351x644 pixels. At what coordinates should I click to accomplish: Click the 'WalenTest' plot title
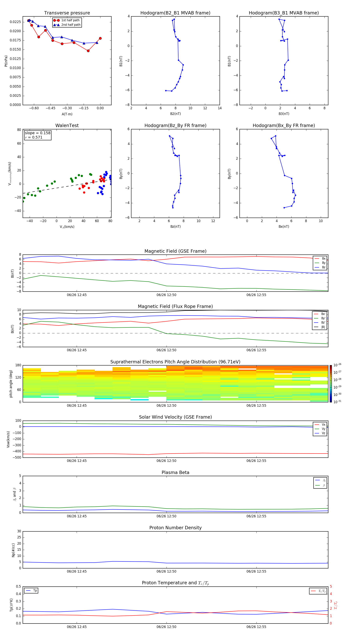pyautogui.click(x=67, y=125)
